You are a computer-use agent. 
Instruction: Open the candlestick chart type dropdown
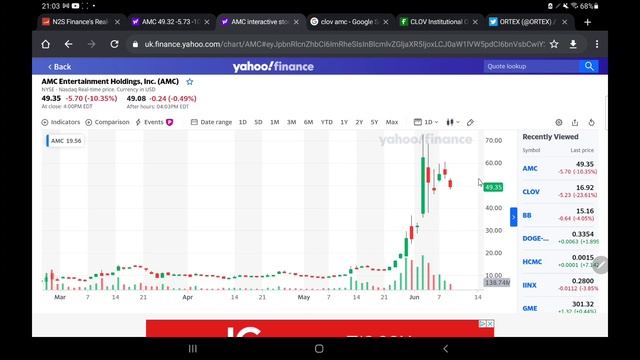(453, 122)
